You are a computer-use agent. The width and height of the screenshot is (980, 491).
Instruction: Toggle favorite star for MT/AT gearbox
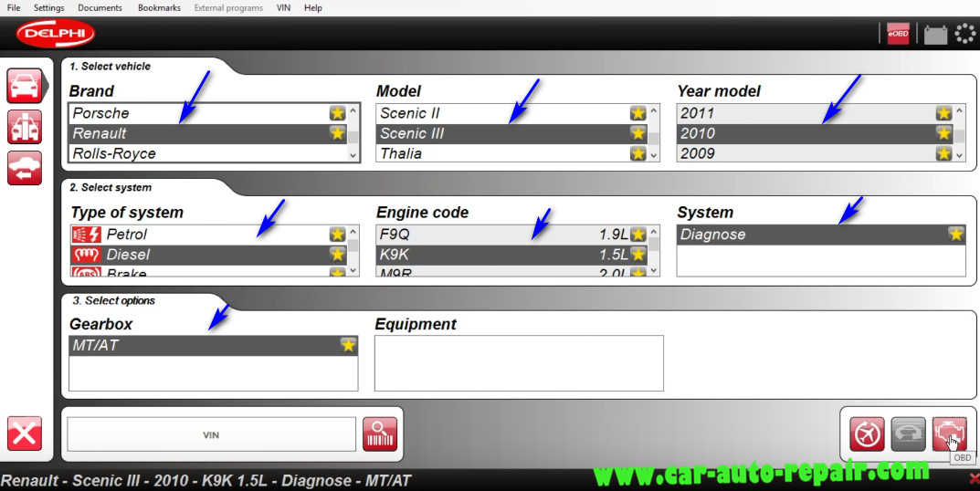[348, 345]
